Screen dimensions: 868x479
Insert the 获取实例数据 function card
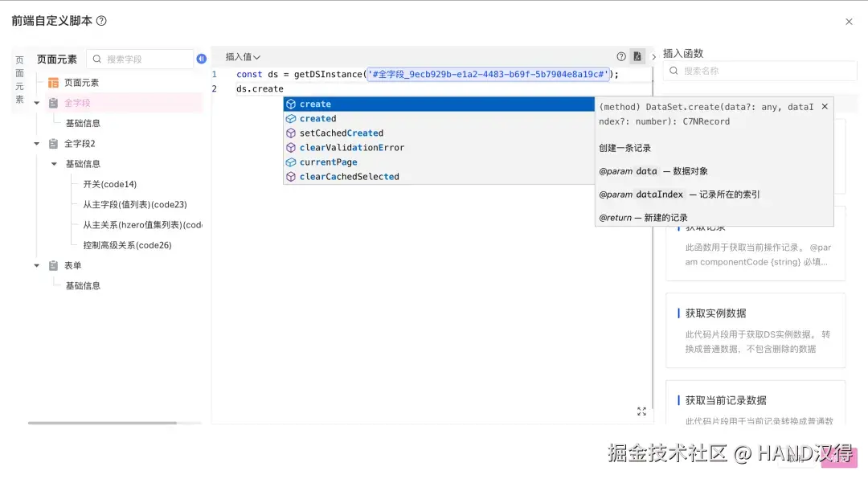[755, 330]
